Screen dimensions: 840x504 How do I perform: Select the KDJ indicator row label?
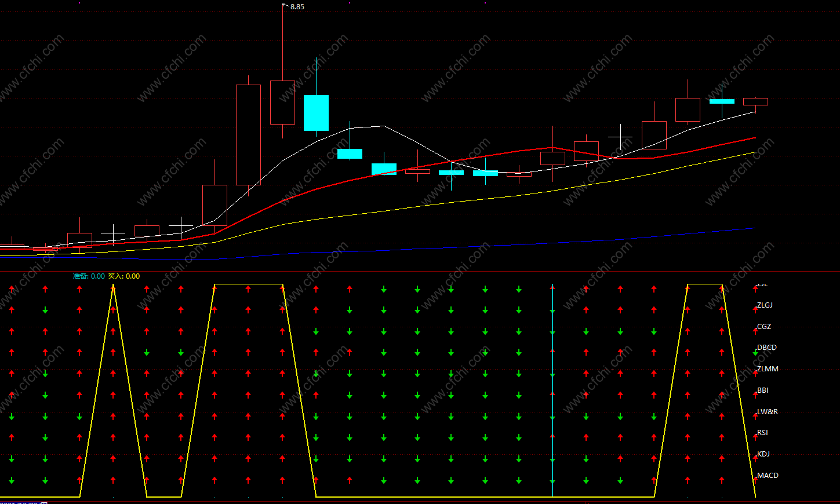763,454
